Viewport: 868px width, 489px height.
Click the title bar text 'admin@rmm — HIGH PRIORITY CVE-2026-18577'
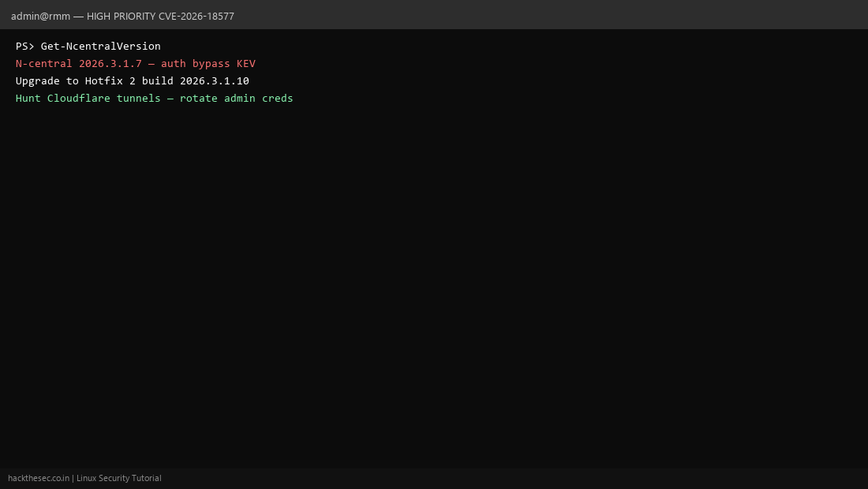[122, 16]
